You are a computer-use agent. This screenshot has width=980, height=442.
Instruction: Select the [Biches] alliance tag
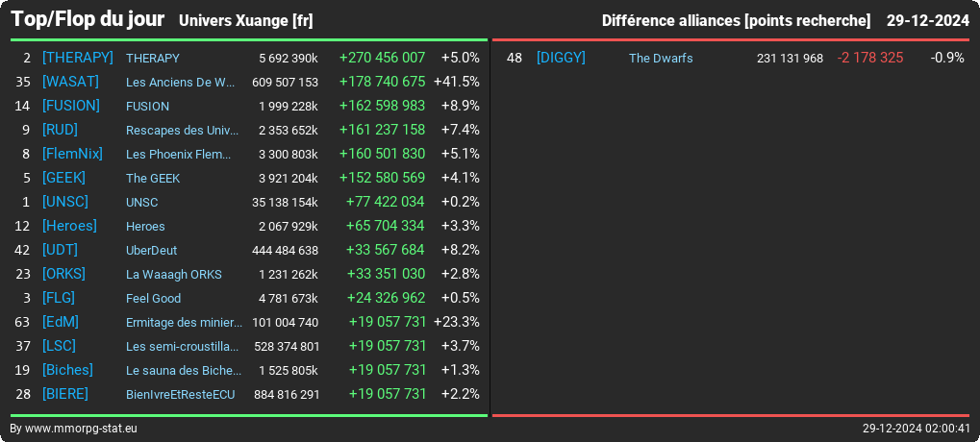click(x=67, y=370)
